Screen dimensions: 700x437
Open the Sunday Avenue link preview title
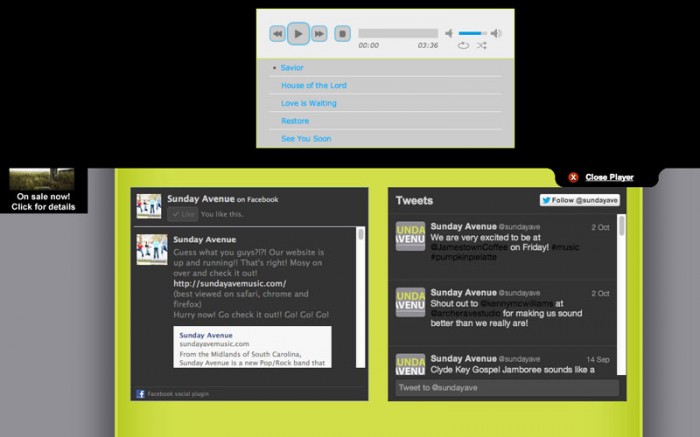click(206, 335)
